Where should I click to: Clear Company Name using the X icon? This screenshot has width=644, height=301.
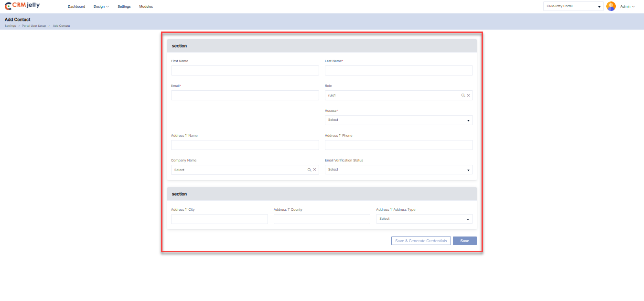[x=315, y=170]
